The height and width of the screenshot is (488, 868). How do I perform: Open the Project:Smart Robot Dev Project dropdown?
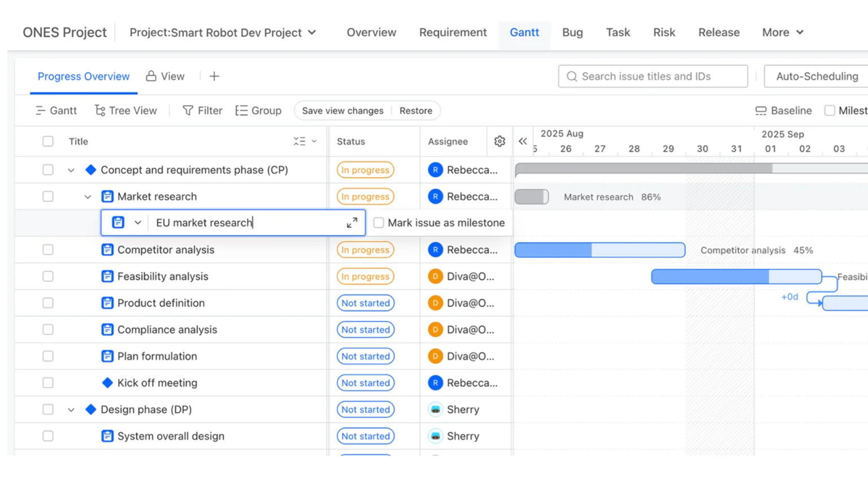[223, 33]
